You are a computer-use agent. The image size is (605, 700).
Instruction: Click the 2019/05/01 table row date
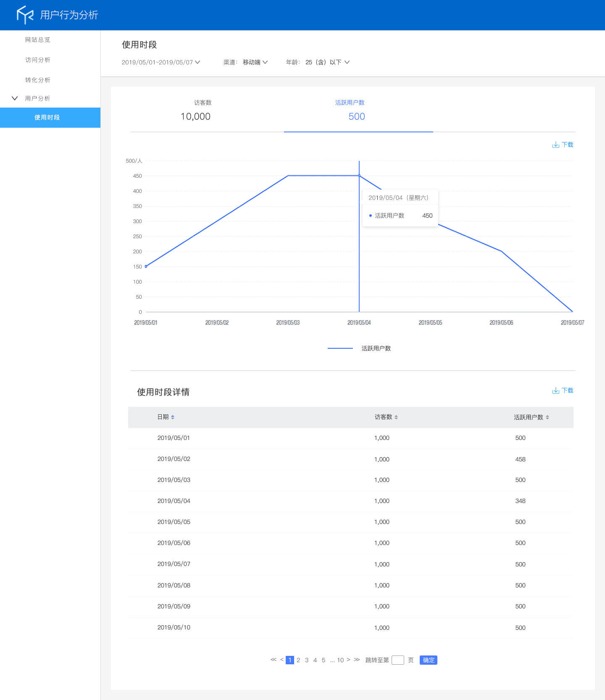click(x=174, y=438)
